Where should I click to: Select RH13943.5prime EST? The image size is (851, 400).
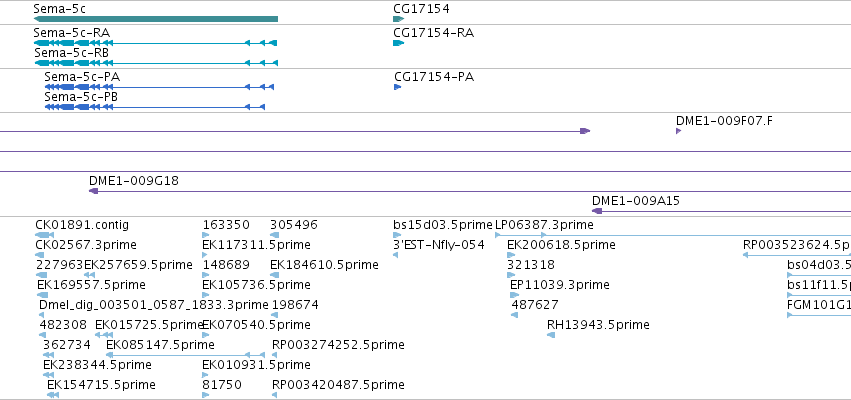tap(598, 325)
